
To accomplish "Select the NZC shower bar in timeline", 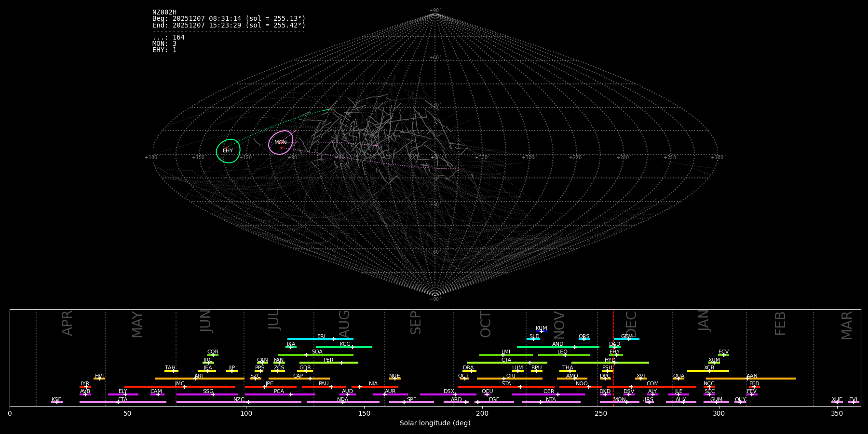I will [x=239, y=402].
